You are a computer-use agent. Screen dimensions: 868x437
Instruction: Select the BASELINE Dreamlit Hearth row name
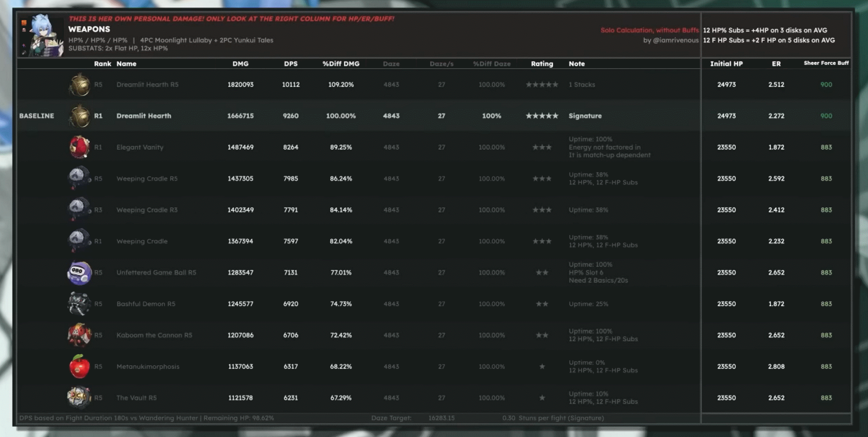tap(144, 116)
